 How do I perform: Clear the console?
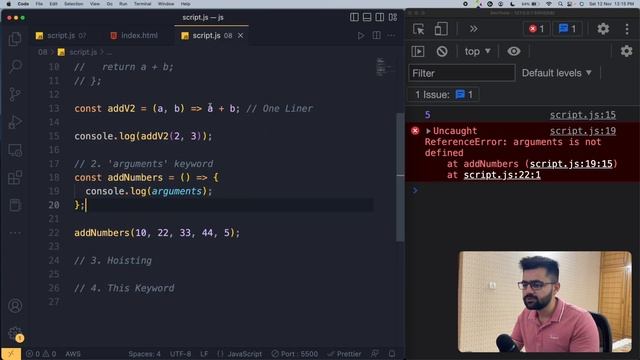pos(442,51)
